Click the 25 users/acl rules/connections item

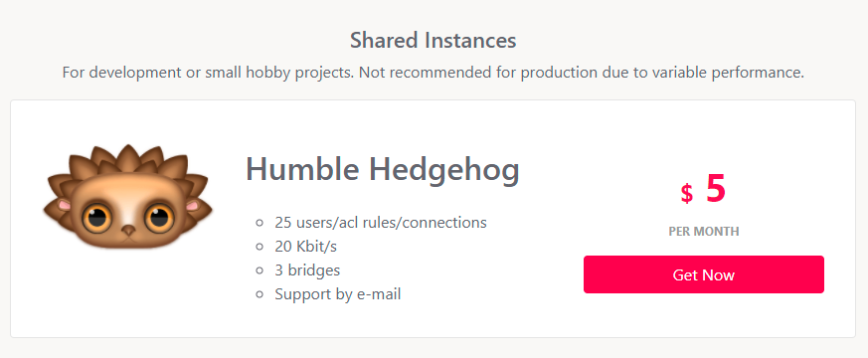pyautogui.click(x=381, y=223)
